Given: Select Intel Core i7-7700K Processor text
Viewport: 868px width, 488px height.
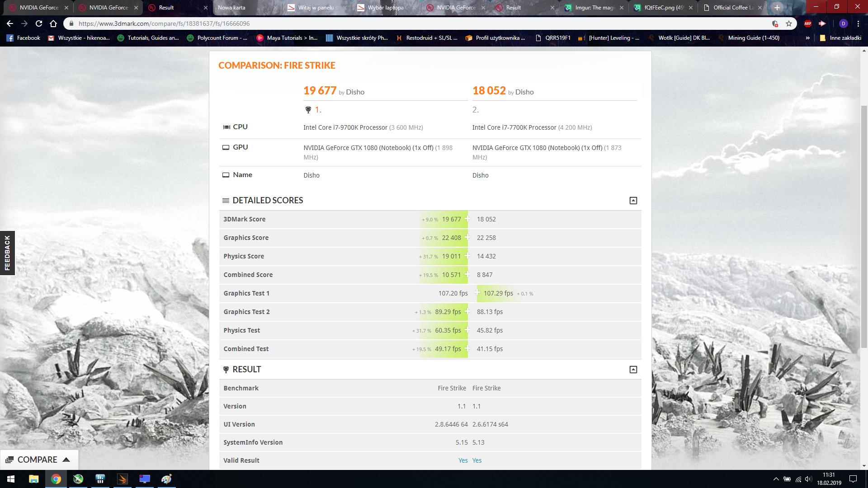Looking at the screenshot, I should point(514,127).
